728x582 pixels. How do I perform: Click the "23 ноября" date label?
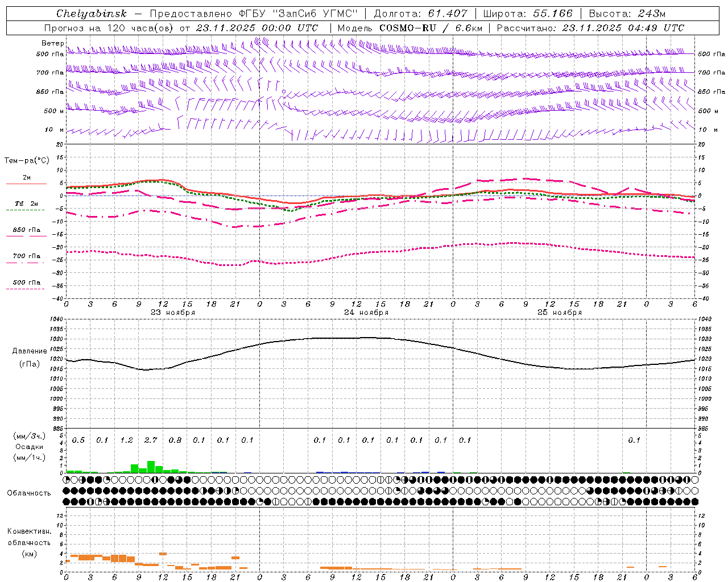pyautogui.click(x=173, y=312)
